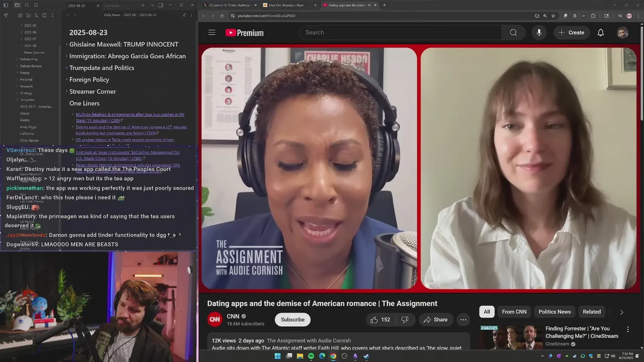Open the Chris Hansen note
Image resolution: width=644 pixels, height=362 pixels.
[x=29, y=140]
